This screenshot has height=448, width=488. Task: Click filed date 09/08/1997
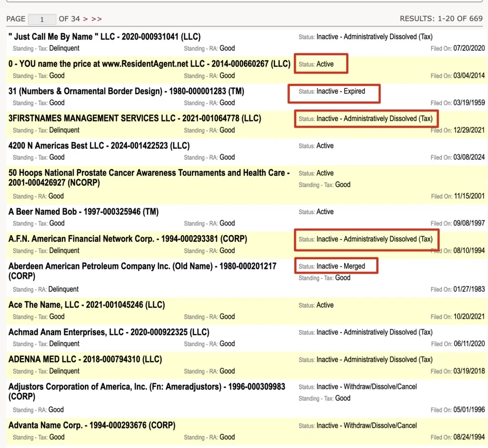click(x=469, y=223)
